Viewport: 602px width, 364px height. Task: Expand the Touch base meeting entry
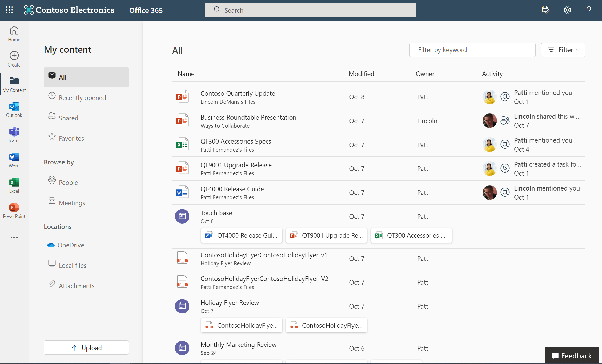point(216,213)
